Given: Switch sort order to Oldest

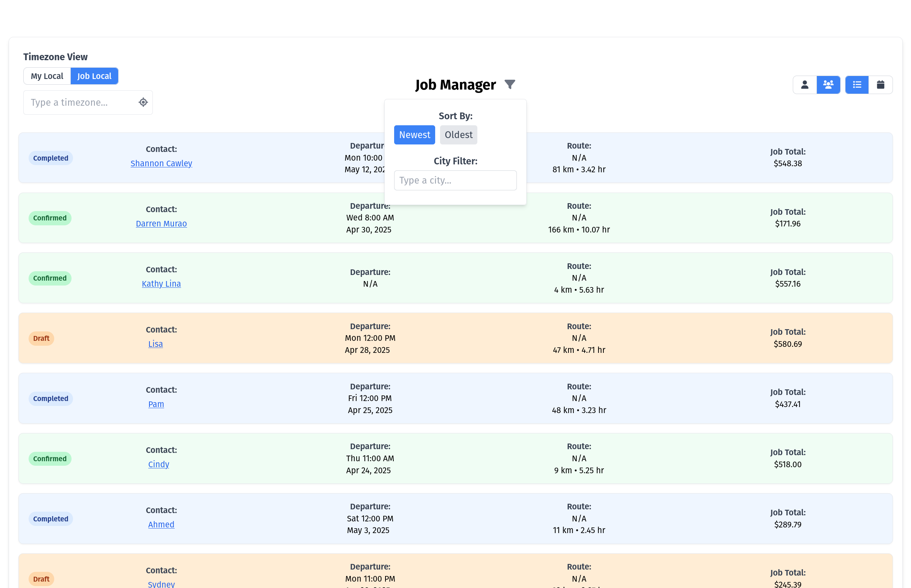Looking at the screenshot, I should [459, 135].
